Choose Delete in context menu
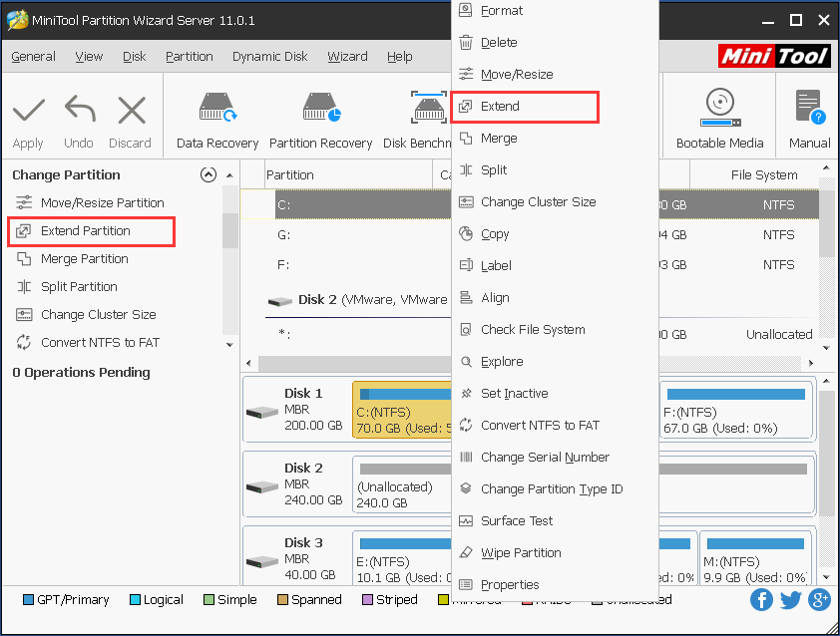The image size is (840, 636). [555, 42]
